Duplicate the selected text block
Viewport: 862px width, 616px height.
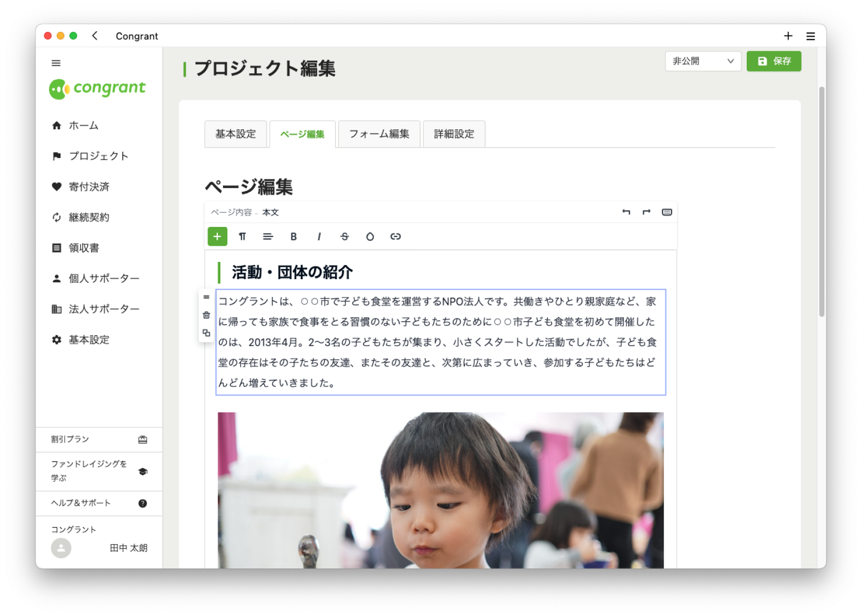click(206, 333)
